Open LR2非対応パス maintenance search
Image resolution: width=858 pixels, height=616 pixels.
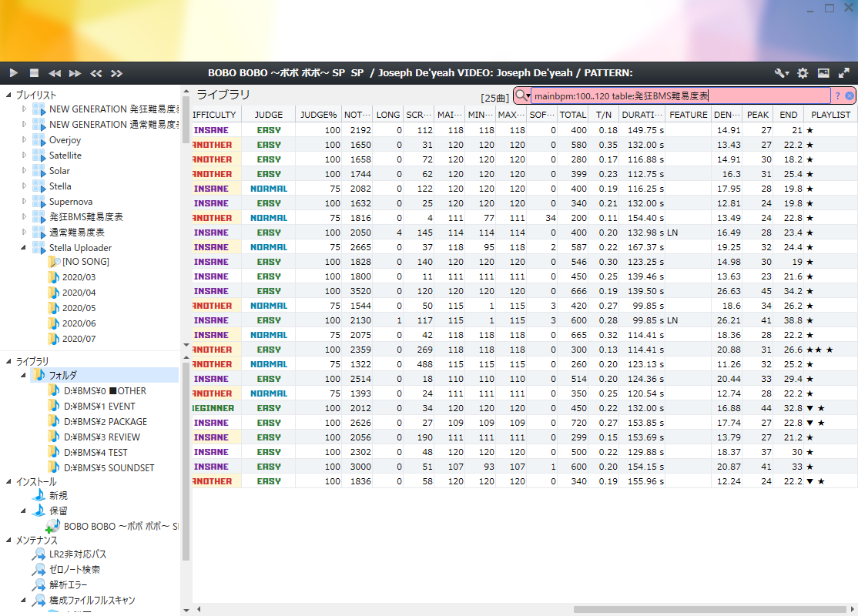(x=78, y=554)
